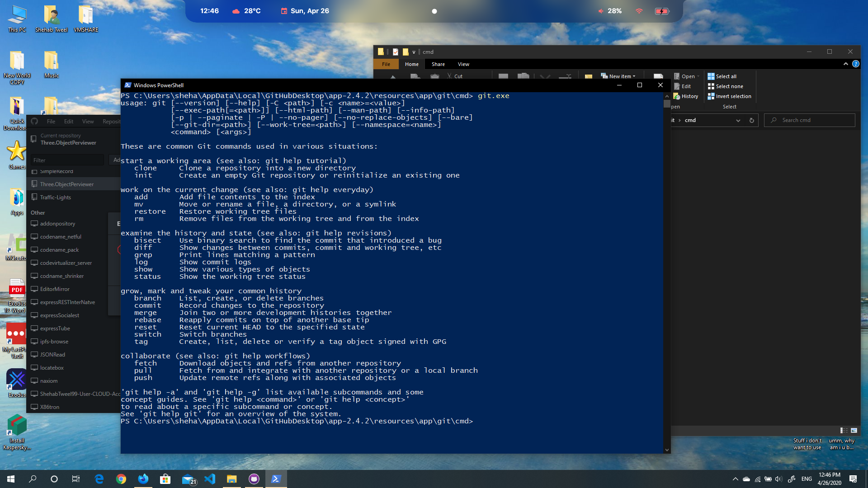Show hidden system tray icons

(x=735, y=479)
